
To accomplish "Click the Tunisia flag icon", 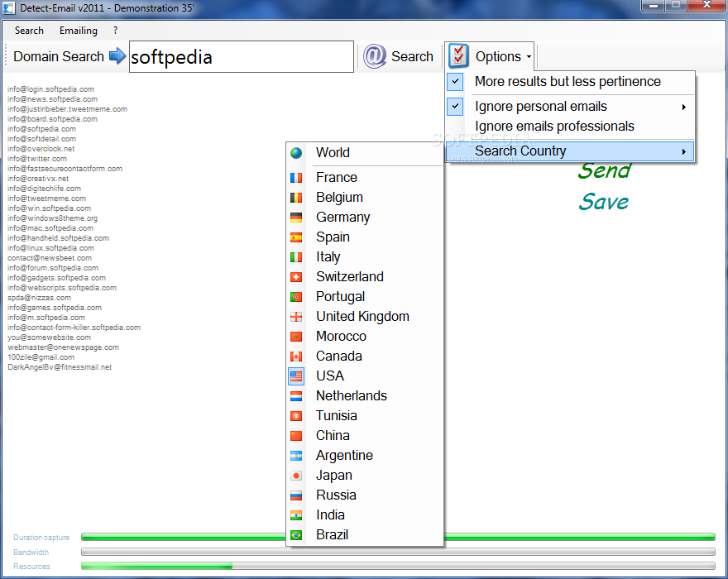I will point(296,416).
